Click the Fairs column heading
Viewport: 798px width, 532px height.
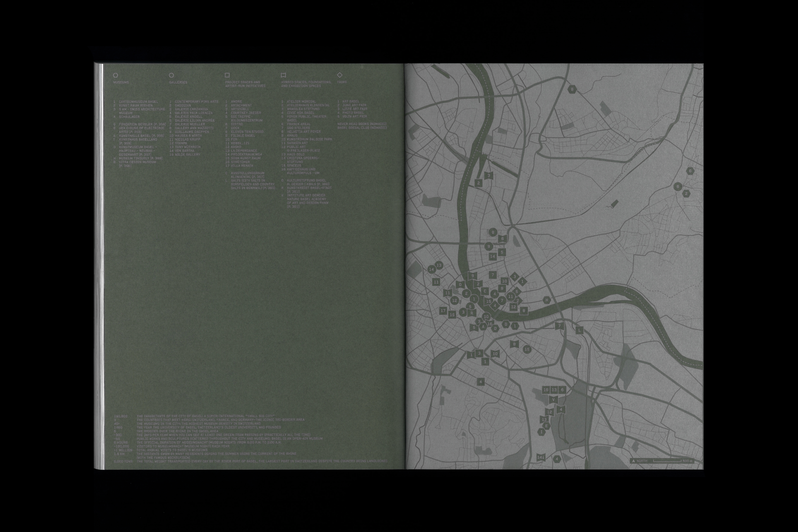point(342,82)
